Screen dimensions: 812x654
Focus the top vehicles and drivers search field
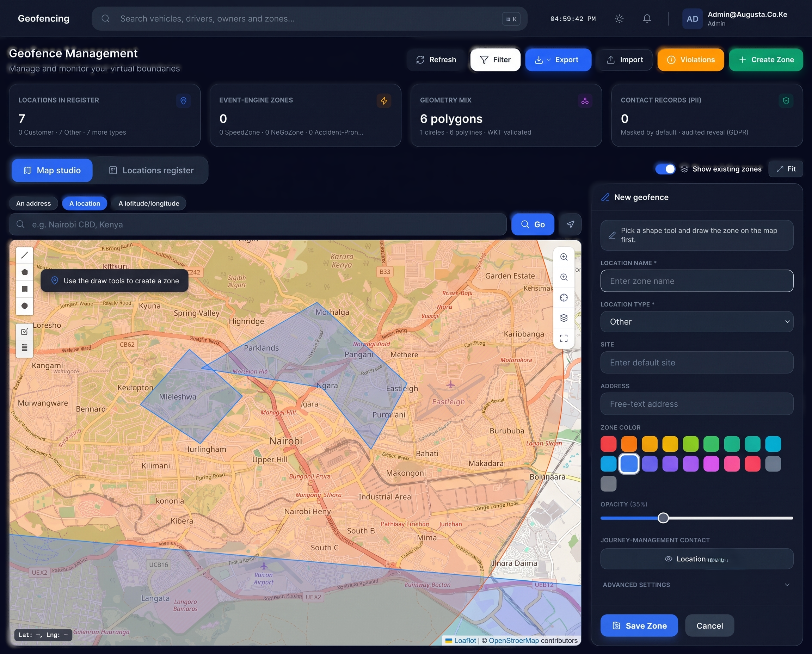(x=309, y=18)
